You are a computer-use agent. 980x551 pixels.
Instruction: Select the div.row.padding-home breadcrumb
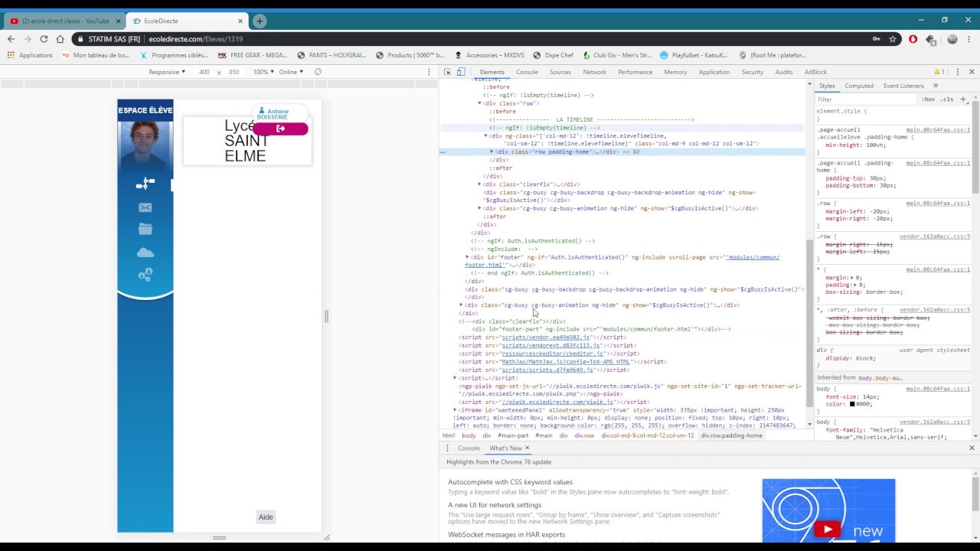click(731, 435)
